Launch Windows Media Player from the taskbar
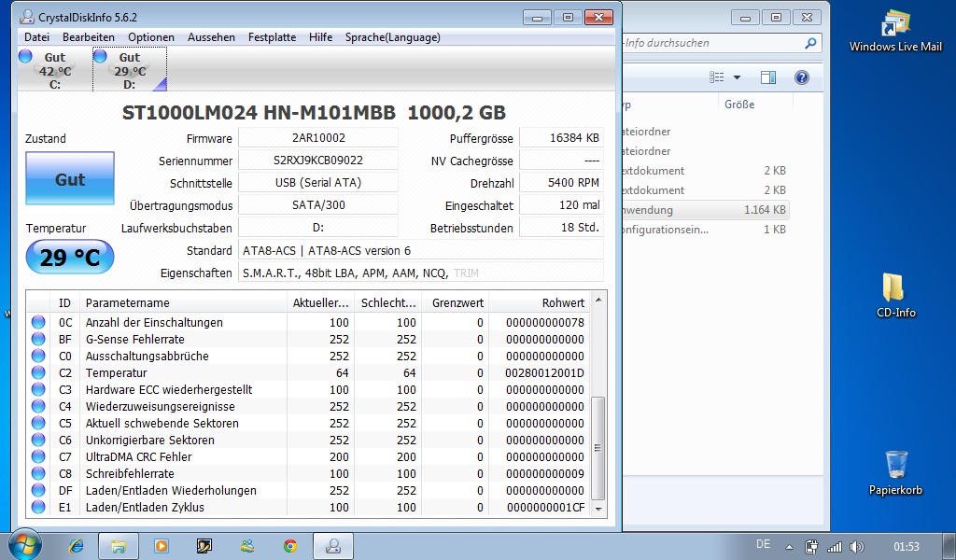 click(x=161, y=546)
